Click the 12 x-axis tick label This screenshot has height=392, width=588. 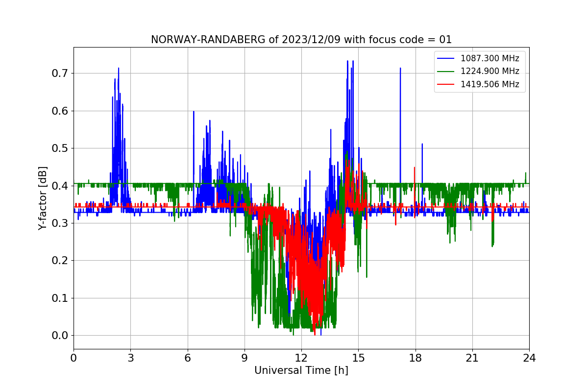point(301,358)
